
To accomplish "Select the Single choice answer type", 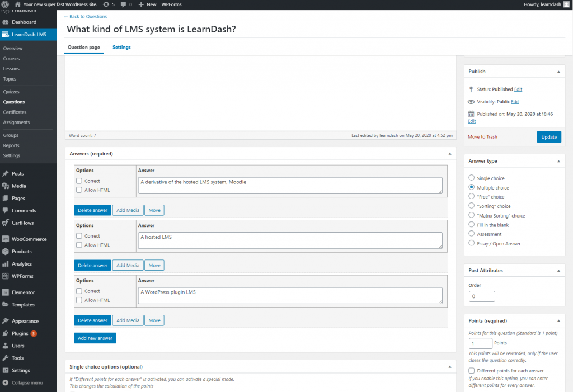I will [x=472, y=178].
